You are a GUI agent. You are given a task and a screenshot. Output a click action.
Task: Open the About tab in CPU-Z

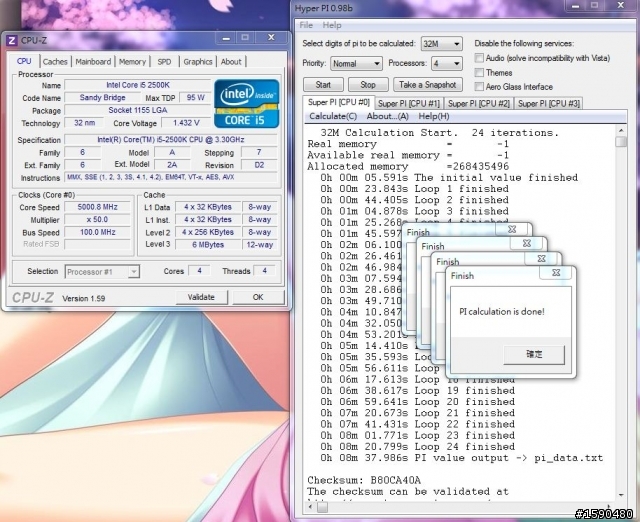point(231,62)
